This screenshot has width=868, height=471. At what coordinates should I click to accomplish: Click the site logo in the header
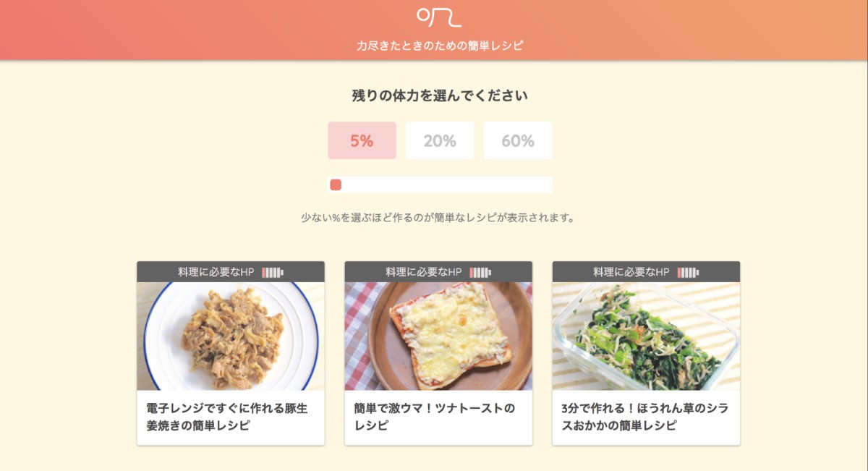click(439, 17)
